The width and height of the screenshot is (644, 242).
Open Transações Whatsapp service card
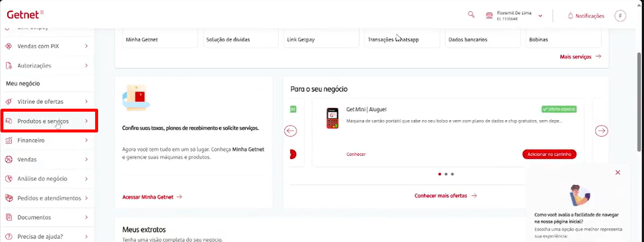coord(402,38)
